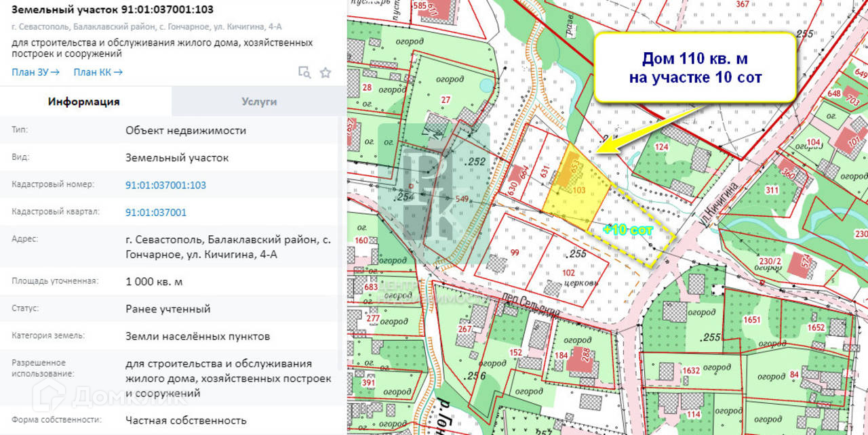Click the 'Земли населённых пунктов' category value
The image size is (868, 435).
[198, 336]
